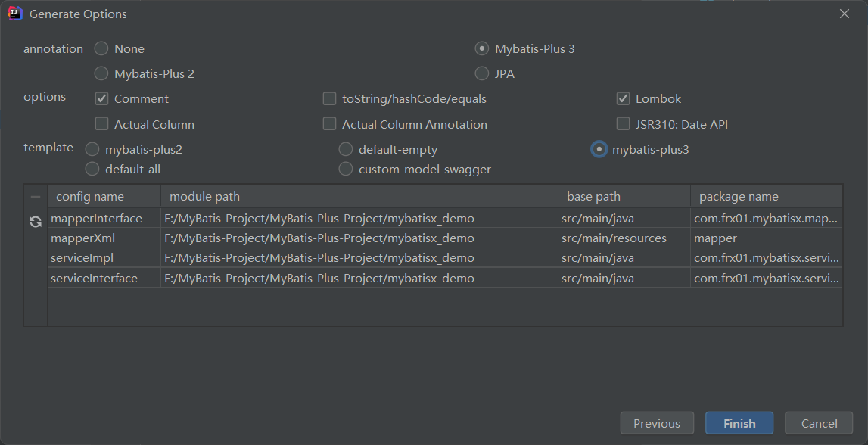The image size is (868, 445).
Task: Close the Generate Options dialog
Action: pos(845,14)
